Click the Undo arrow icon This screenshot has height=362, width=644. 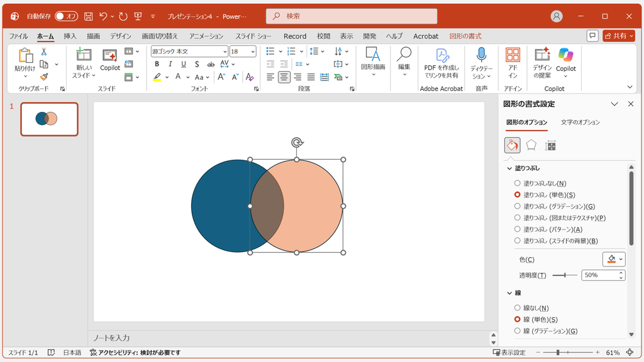(x=103, y=16)
